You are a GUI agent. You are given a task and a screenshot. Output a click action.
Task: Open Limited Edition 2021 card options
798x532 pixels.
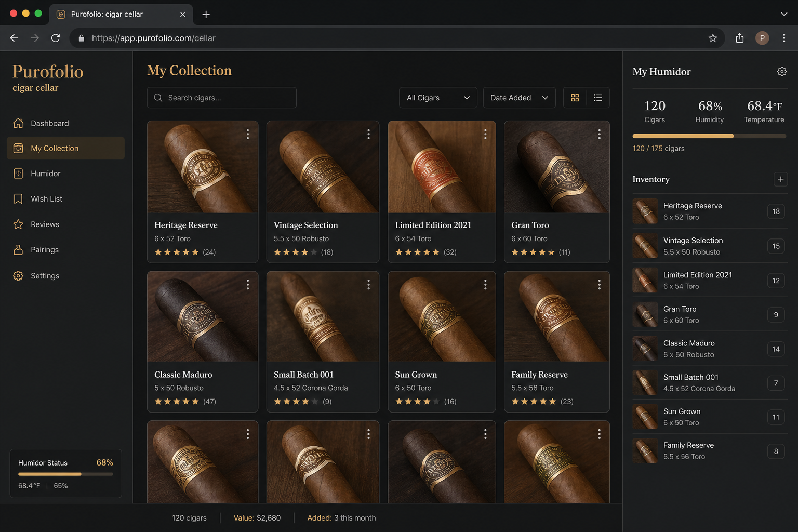(x=485, y=134)
